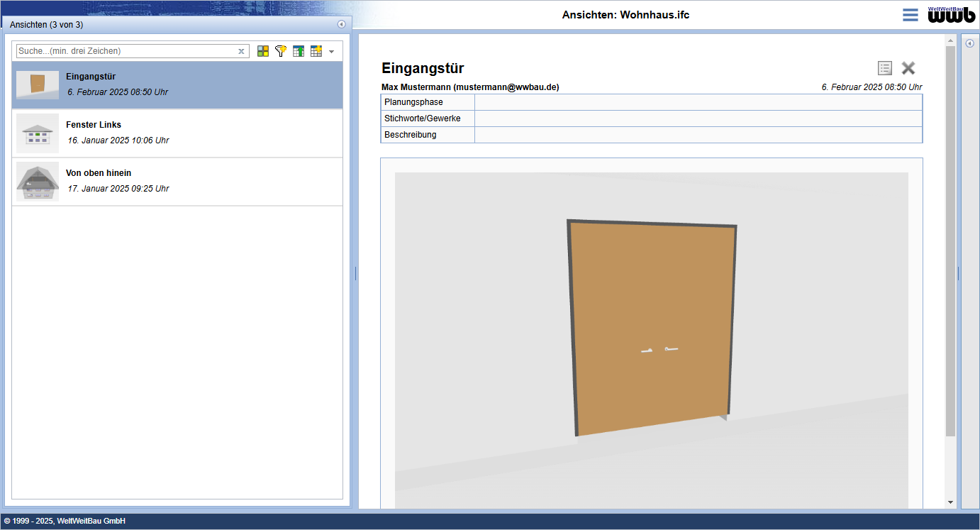Screen dimensions: 980x530
Task: Click the date '16. Januar 2025 10:06 Uhr'
Action: click(118, 140)
